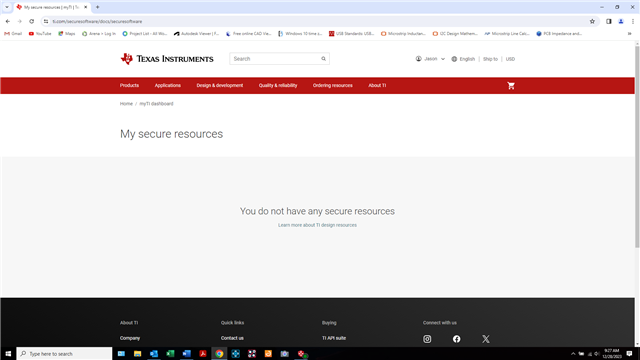Image resolution: width=640 pixels, height=360 pixels.
Task: Open Word from the taskbar
Action: 187,353
